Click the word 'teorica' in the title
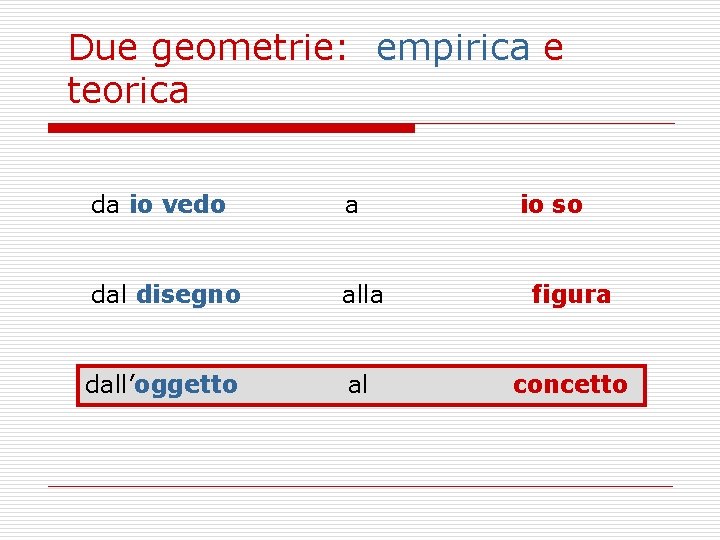The width and height of the screenshot is (720, 540). pos(128,90)
